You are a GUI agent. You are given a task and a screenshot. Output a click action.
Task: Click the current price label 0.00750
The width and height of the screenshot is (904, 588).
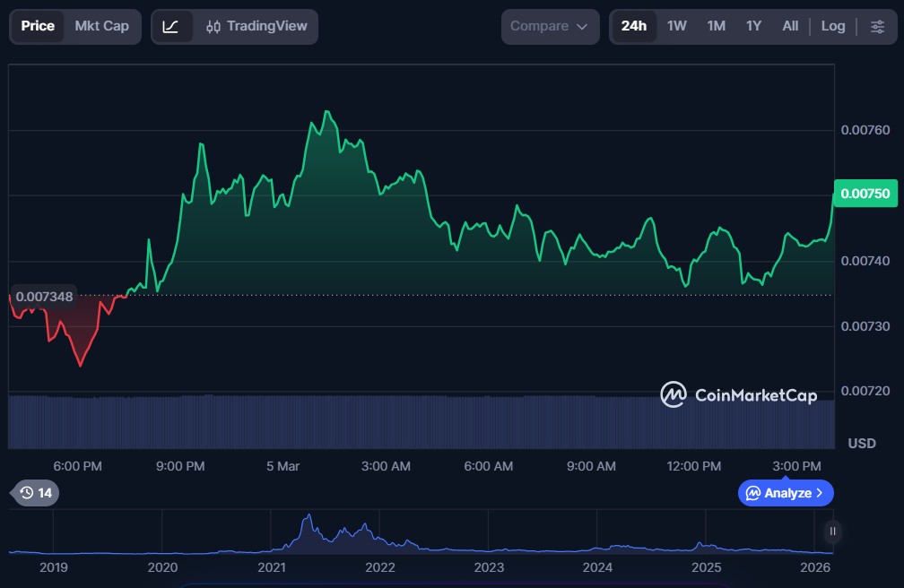[866, 194]
